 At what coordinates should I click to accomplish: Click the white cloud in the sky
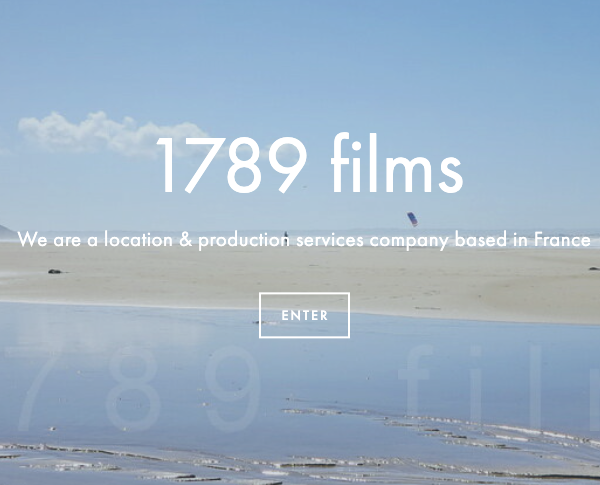[113, 134]
